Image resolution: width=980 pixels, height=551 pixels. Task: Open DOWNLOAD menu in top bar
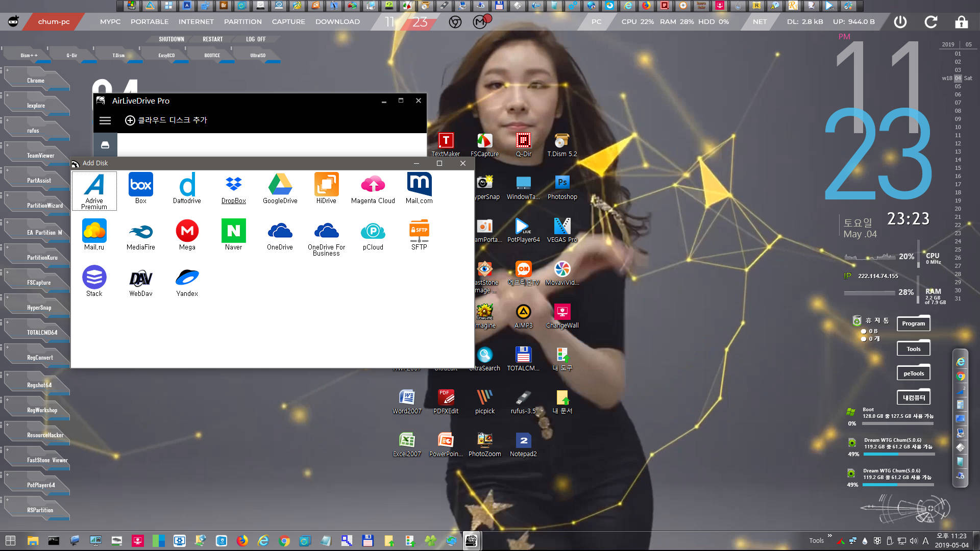click(337, 22)
